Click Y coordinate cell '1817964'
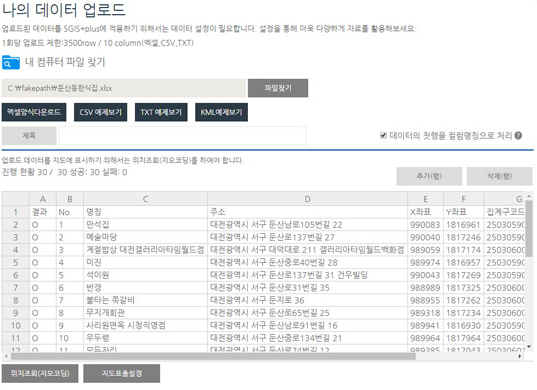This screenshot has height=390, width=537. [463, 338]
